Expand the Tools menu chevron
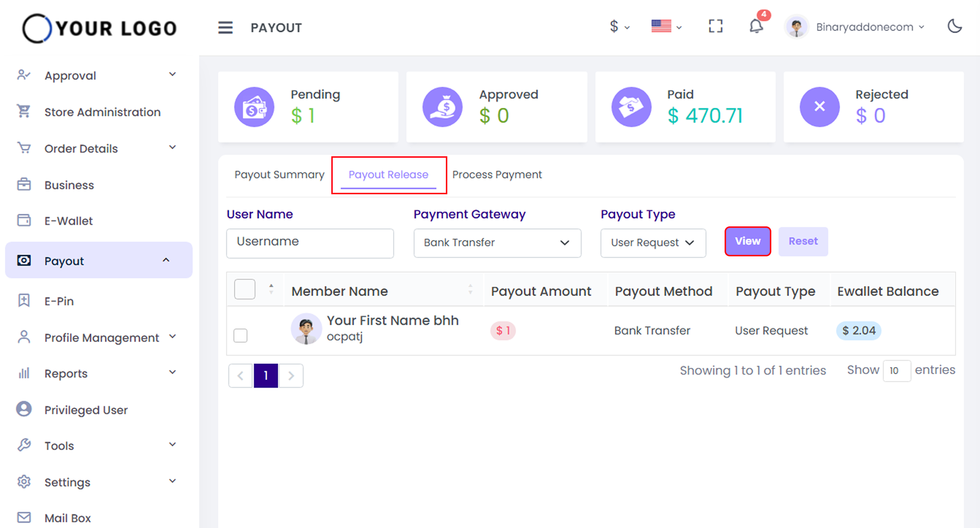 point(172,445)
